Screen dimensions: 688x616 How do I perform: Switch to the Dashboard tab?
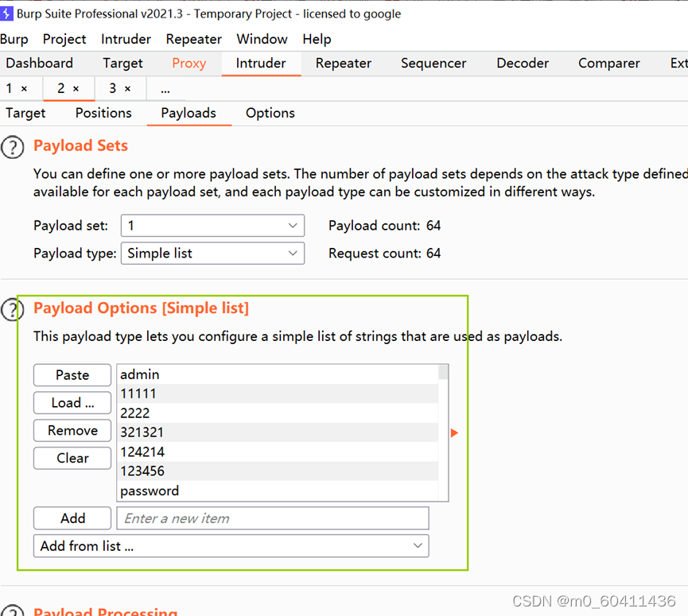tap(40, 63)
